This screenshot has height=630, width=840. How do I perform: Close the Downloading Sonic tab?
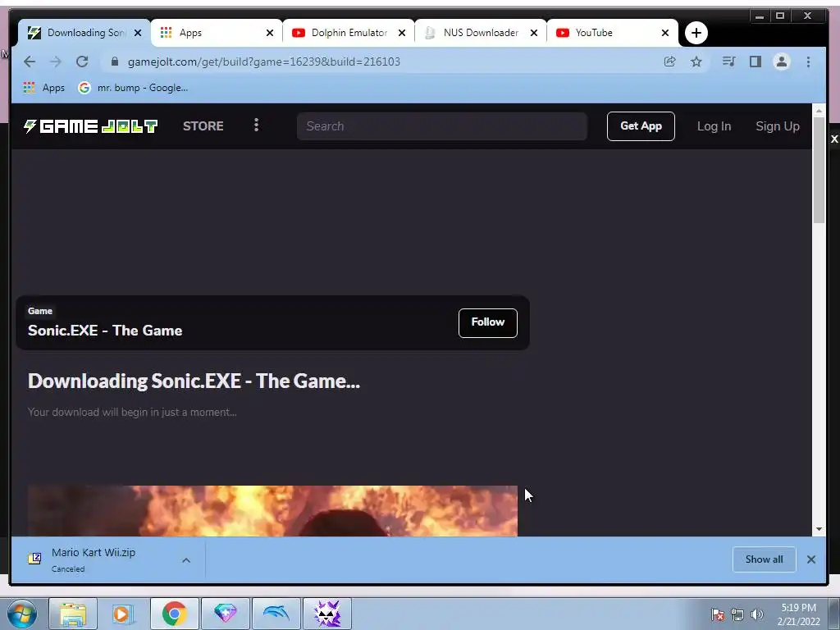click(138, 33)
